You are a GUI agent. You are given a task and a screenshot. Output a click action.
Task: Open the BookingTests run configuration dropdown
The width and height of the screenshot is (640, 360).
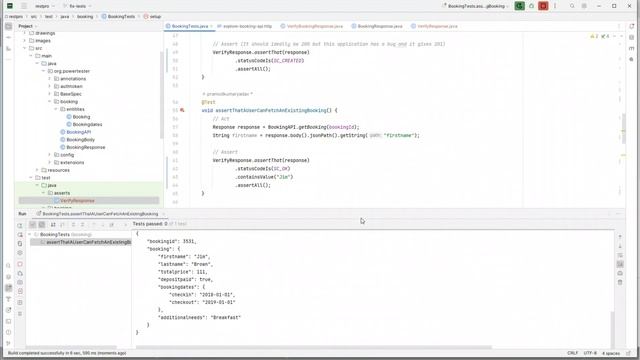click(x=475, y=6)
